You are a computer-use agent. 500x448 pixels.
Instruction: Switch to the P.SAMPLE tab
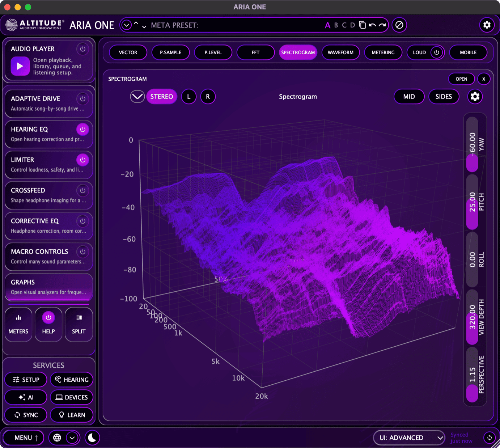coord(171,52)
